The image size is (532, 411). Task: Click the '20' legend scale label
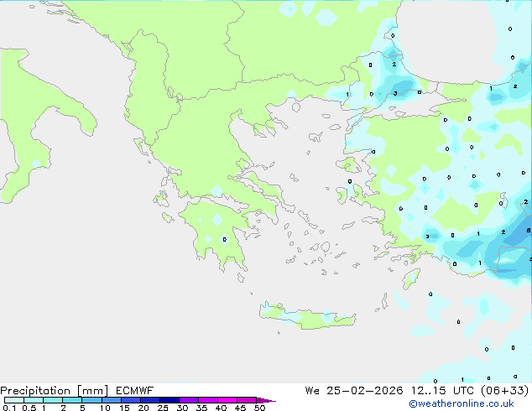(x=143, y=408)
